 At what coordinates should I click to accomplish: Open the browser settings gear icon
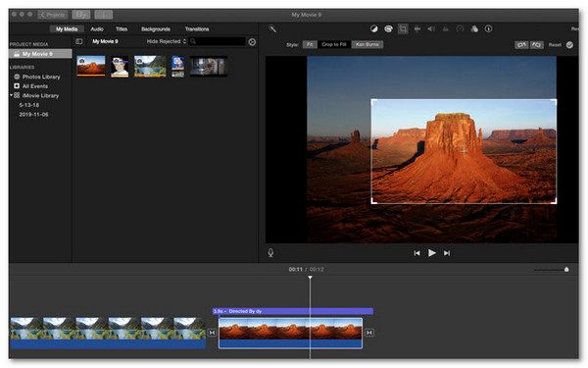tap(252, 42)
